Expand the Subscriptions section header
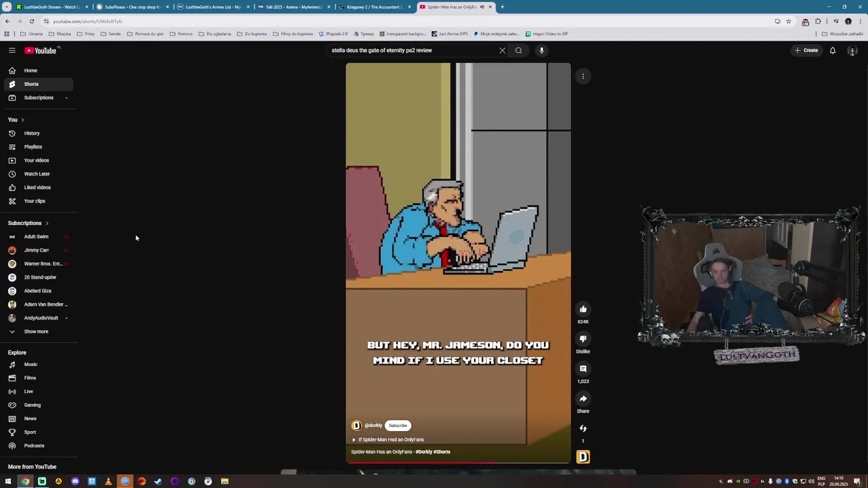The width and height of the screenshot is (868, 488). [x=28, y=223]
